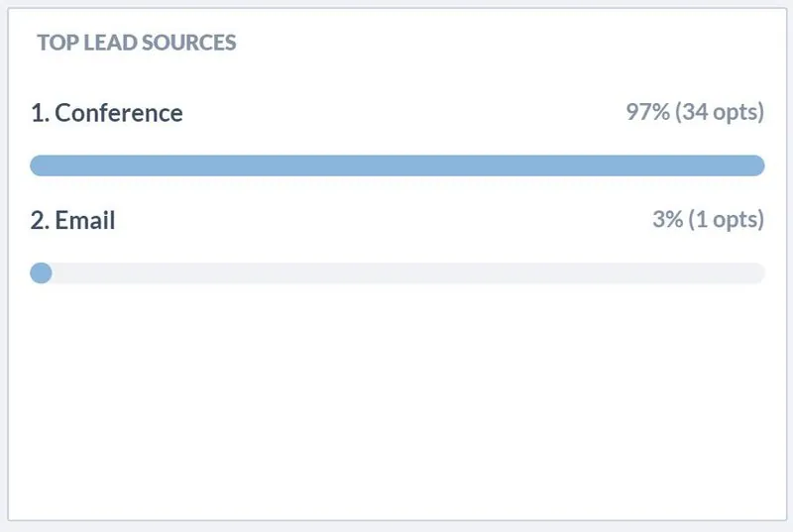Viewport: 793px width, 532px height.
Task: Click the TOP LEAD SOURCES heading
Action: click(x=137, y=43)
